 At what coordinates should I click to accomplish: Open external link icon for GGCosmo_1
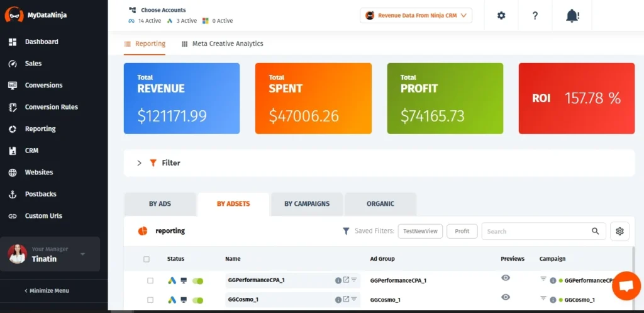pos(347,299)
